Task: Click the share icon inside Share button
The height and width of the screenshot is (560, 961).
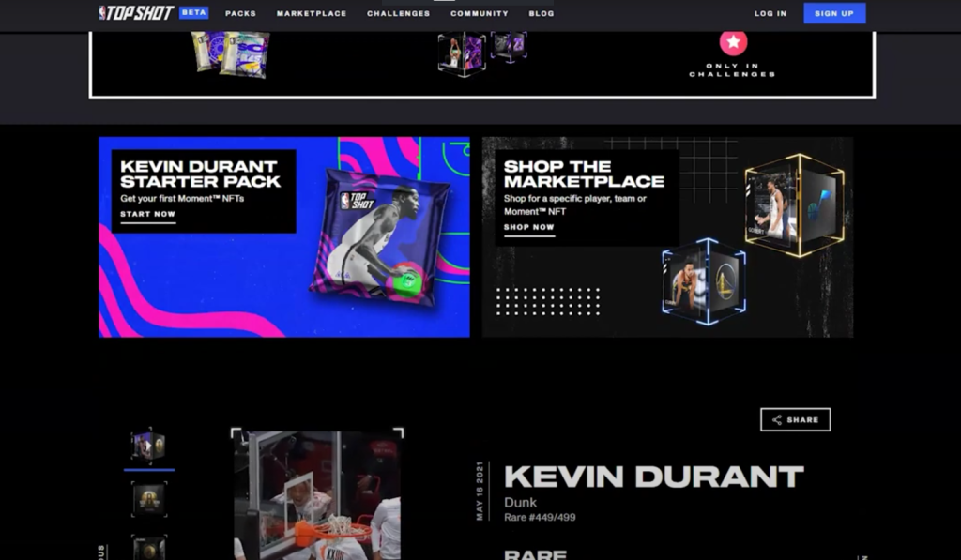Action: (x=777, y=419)
